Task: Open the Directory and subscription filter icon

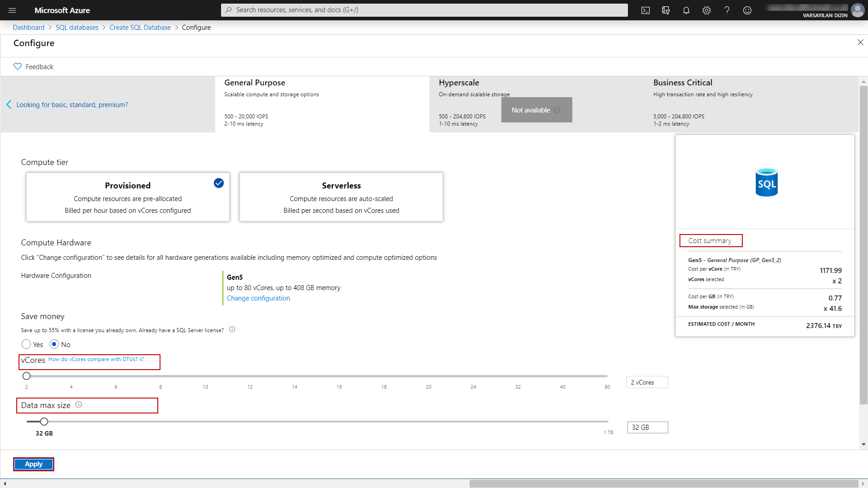Action: click(x=666, y=10)
